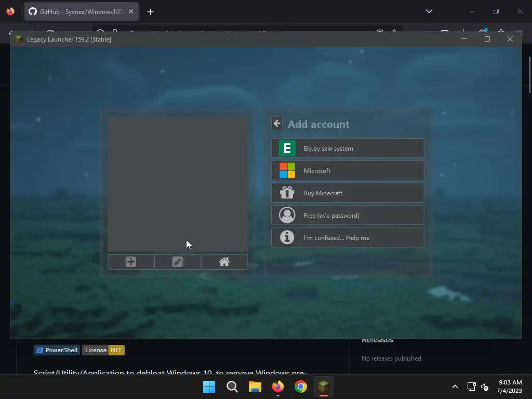The height and width of the screenshot is (399, 532).
Task: Open the network status tray icon
Action: tap(471, 387)
